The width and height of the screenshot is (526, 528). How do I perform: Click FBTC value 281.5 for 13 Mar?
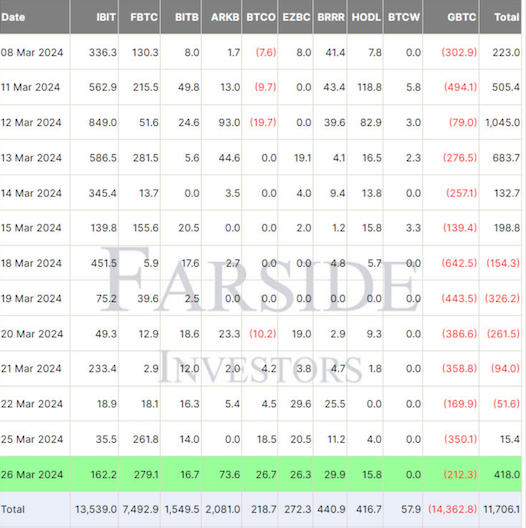pos(145,158)
